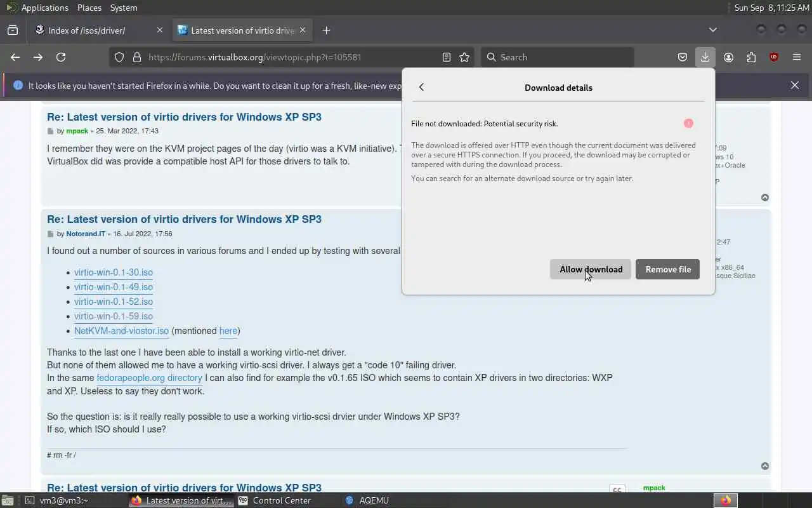Open the virtio-win-0.1-49.iso link

point(114,287)
